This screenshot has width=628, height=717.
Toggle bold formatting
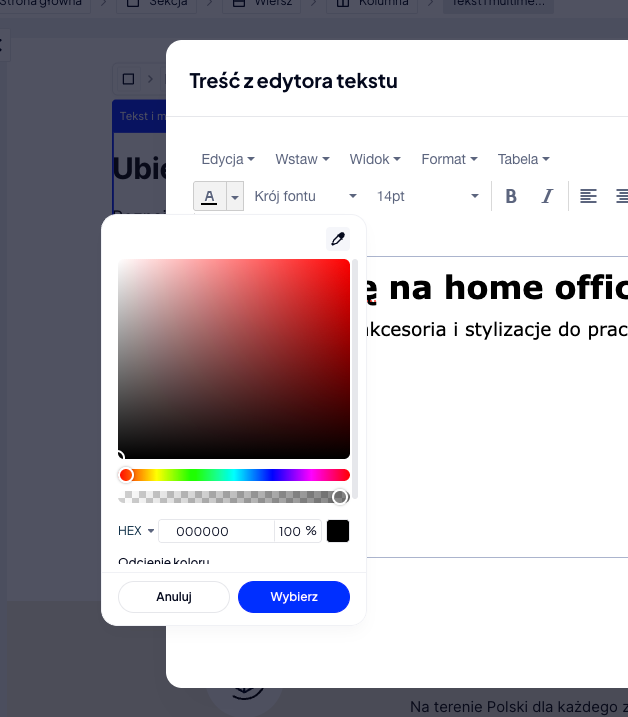coord(511,196)
